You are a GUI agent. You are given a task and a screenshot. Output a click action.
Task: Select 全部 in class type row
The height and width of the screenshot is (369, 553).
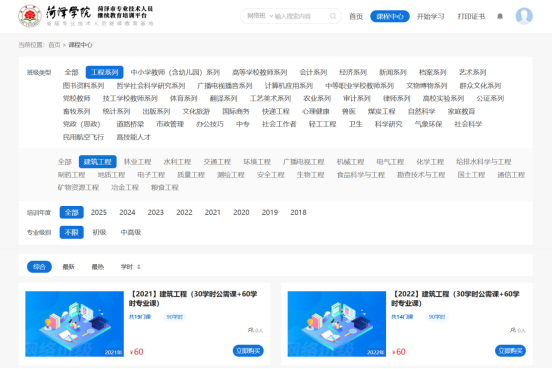72,72
